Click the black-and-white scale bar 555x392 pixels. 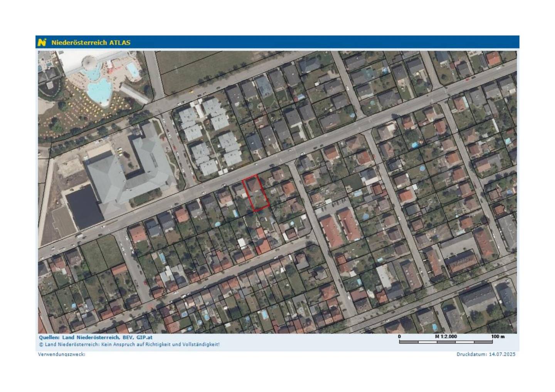point(446,342)
